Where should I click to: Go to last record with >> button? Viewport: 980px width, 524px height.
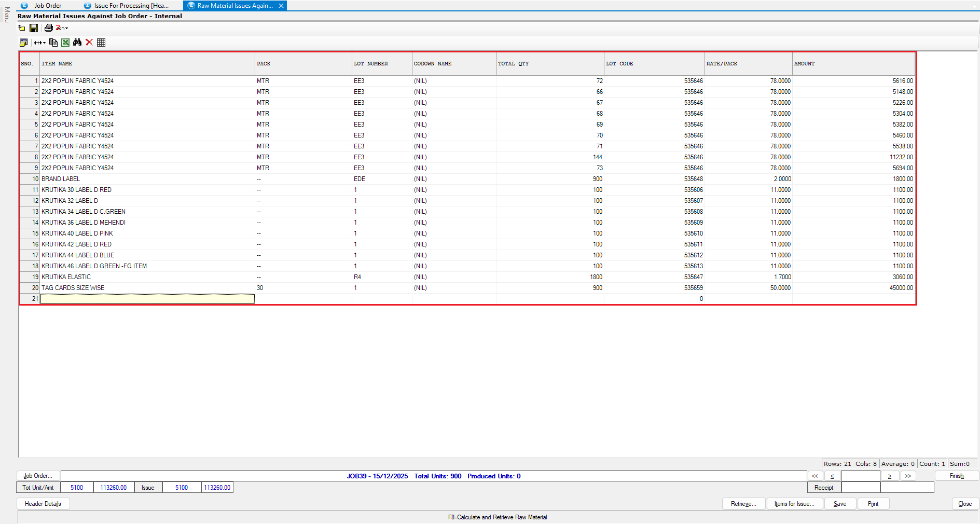pos(908,476)
